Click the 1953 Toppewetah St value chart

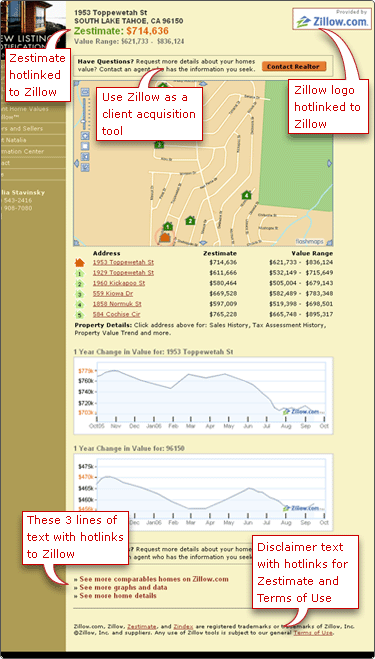point(203,396)
